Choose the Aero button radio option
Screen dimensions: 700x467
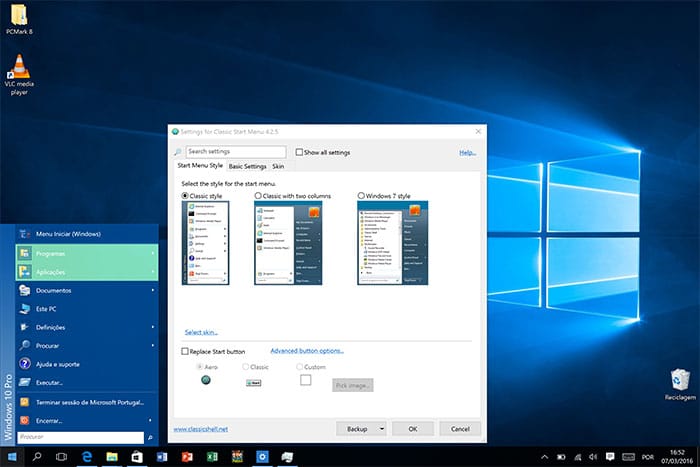coord(200,367)
